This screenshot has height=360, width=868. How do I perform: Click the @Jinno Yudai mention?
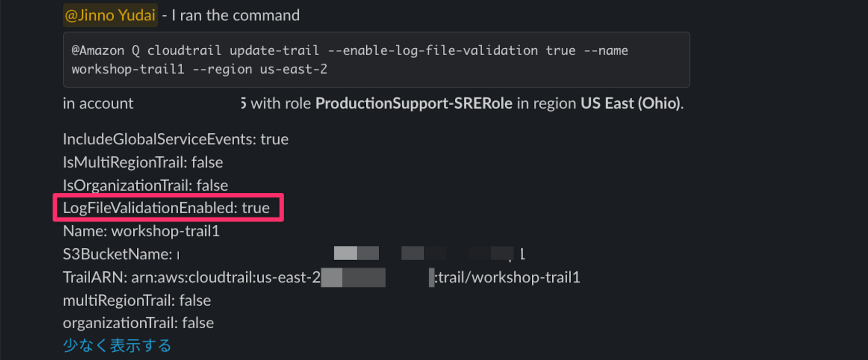click(x=110, y=16)
